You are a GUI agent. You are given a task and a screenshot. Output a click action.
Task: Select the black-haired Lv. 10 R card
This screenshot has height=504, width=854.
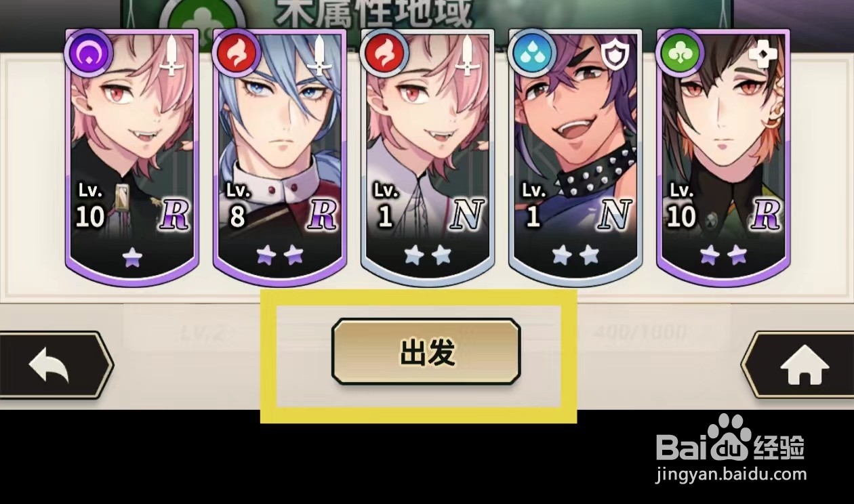[723, 157]
